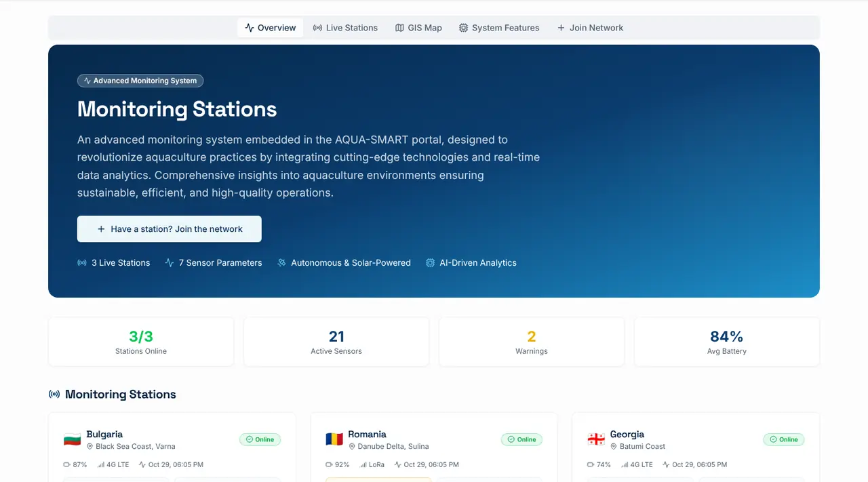Image resolution: width=868 pixels, height=482 pixels.
Task: Click the chip icon beside AI-Driven Analytics
Action: point(430,262)
